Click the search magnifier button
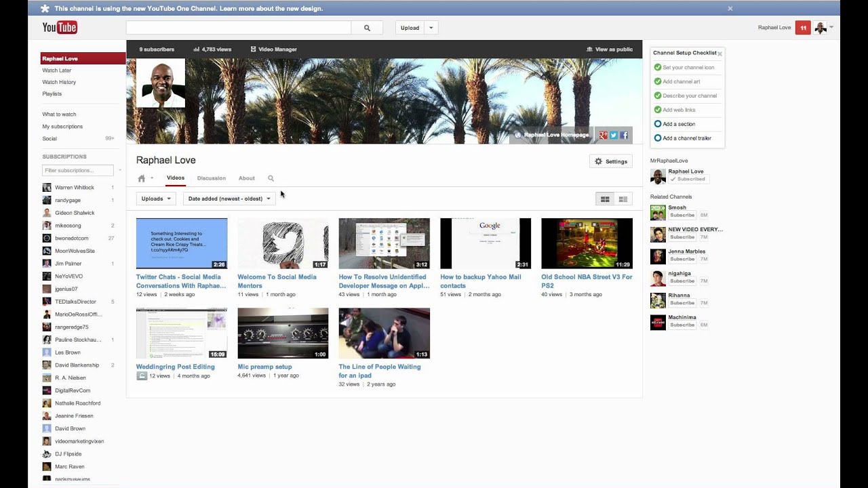The height and width of the screenshot is (488, 868). (x=367, y=28)
